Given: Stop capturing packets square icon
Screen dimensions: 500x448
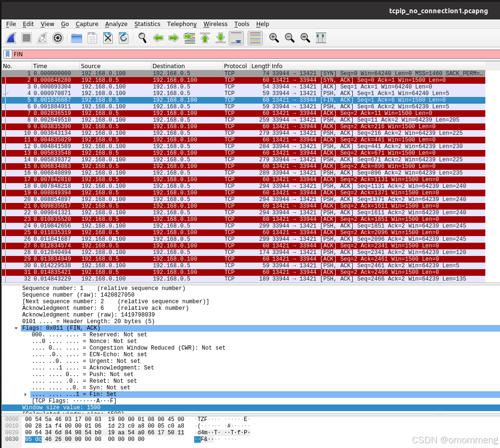Looking at the screenshot, I should coord(27,38).
